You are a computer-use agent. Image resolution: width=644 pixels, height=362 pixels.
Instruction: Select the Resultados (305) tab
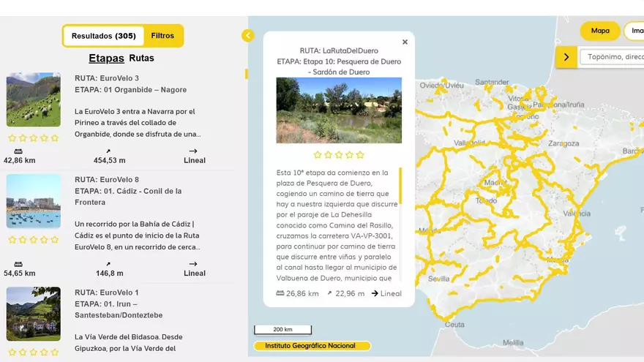click(x=103, y=36)
